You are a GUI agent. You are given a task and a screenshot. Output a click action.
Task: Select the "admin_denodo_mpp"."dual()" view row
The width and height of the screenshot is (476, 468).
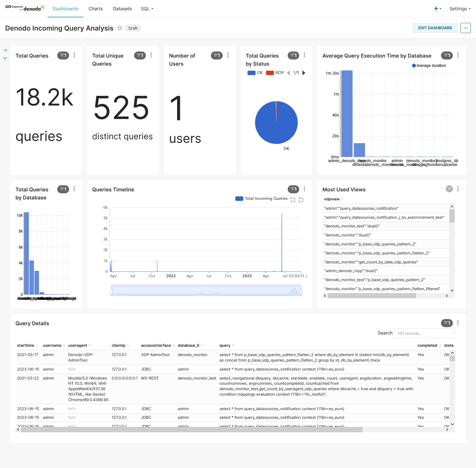pyautogui.click(x=386, y=271)
